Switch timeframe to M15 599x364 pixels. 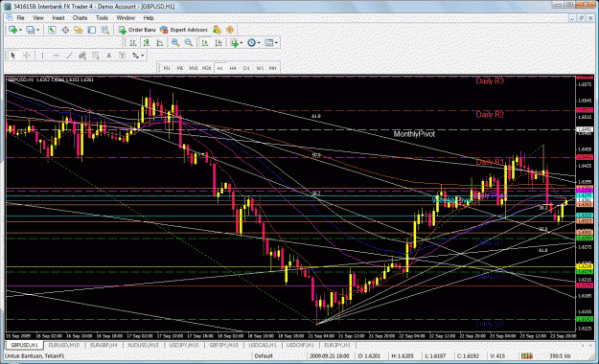tap(194, 68)
